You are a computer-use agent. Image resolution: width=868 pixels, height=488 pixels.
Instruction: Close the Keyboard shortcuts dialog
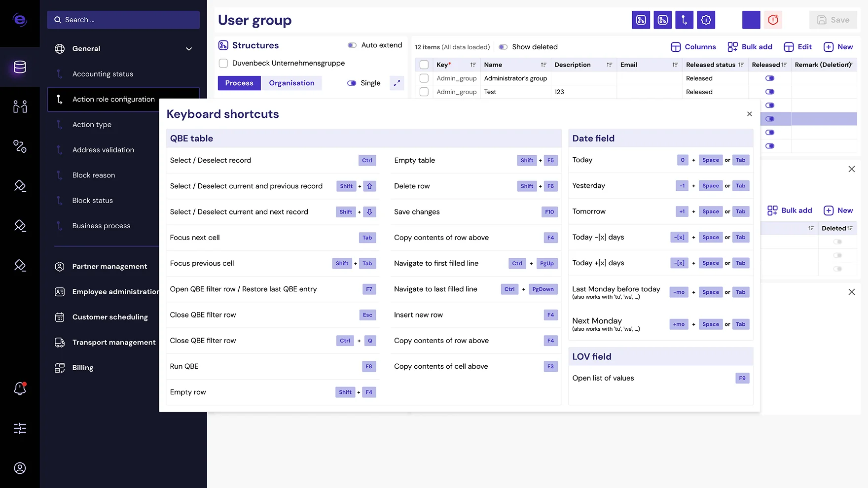tap(749, 114)
